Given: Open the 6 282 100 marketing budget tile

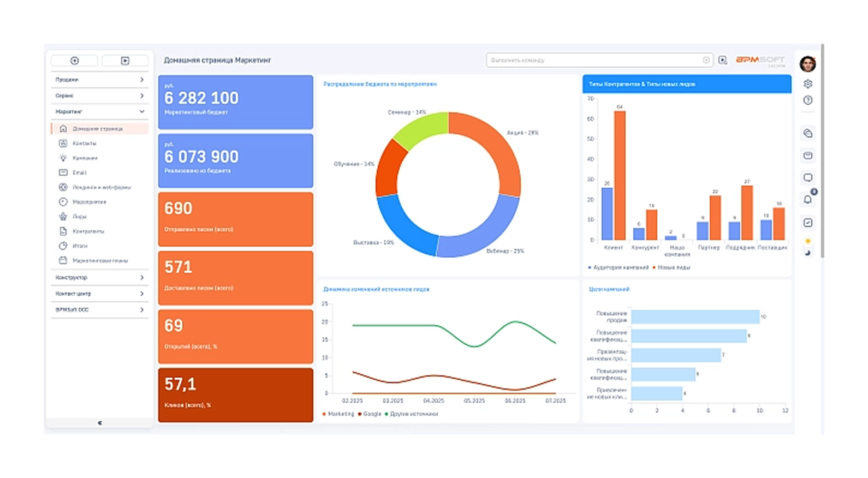Looking at the screenshot, I should coord(236,102).
